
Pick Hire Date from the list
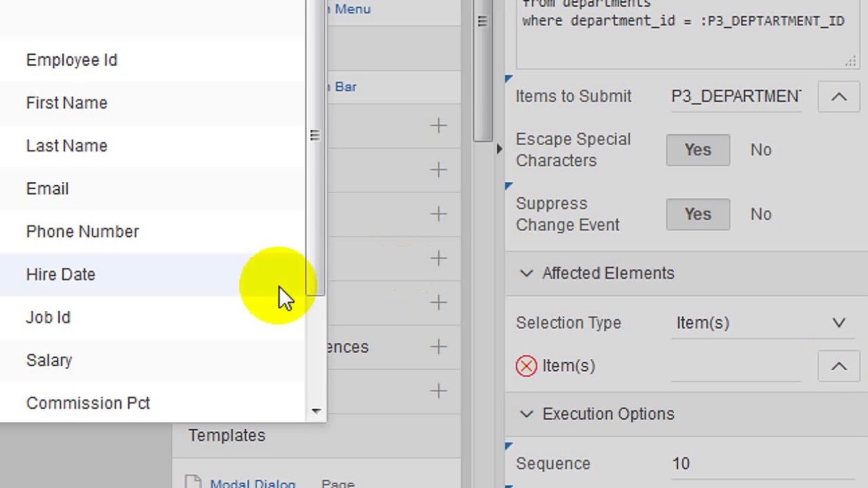(153, 274)
